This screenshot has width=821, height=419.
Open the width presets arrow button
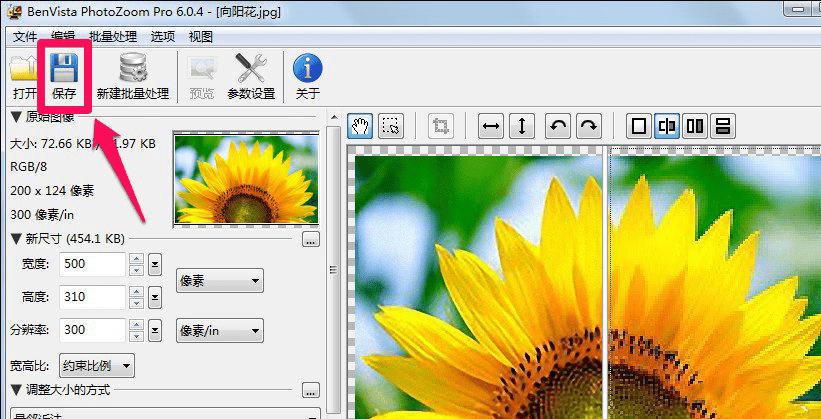pyautogui.click(x=154, y=264)
